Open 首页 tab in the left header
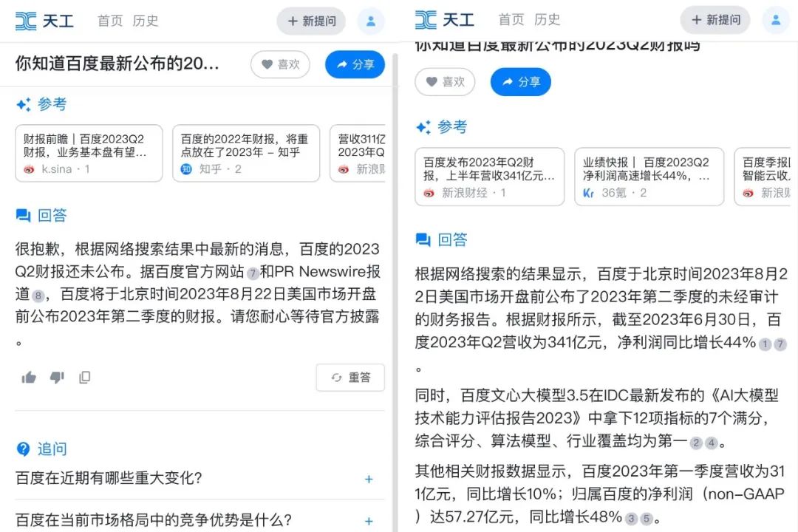Screen dimensions: 798x532 pos(110,21)
